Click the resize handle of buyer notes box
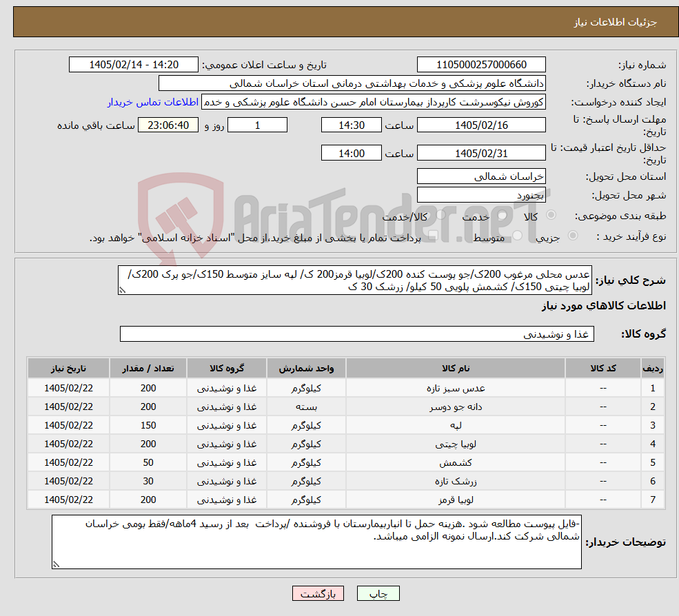This screenshot has width=679, height=616. pos(56,564)
